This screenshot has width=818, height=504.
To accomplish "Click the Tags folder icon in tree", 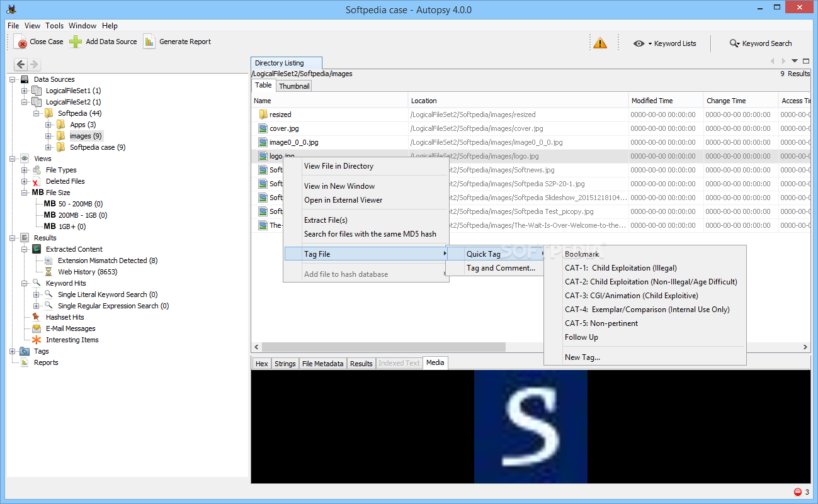I will (25, 351).
